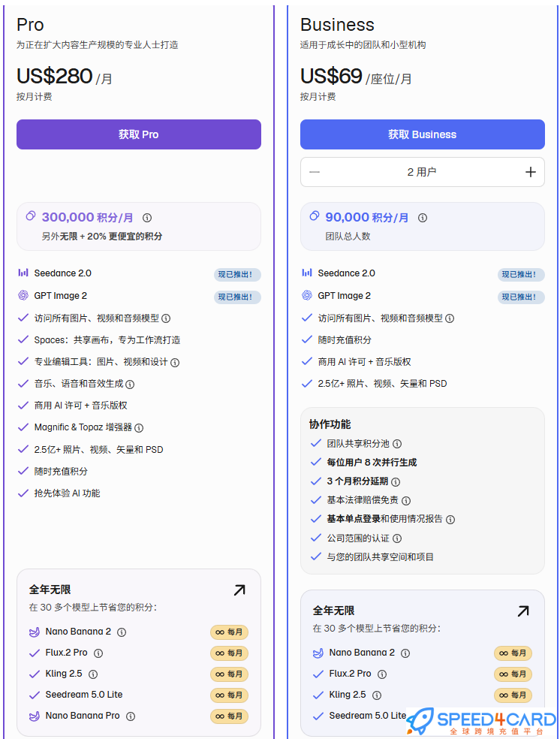Click GPT Image 2 icon in Pro plan
Viewport: 560px width, 739px height.
[23, 295]
